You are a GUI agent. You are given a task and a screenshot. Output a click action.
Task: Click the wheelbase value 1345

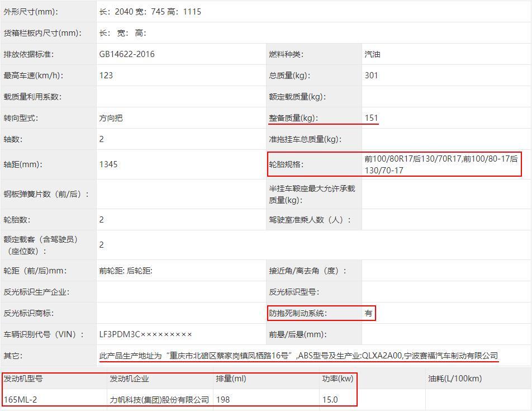pyautogui.click(x=108, y=164)
